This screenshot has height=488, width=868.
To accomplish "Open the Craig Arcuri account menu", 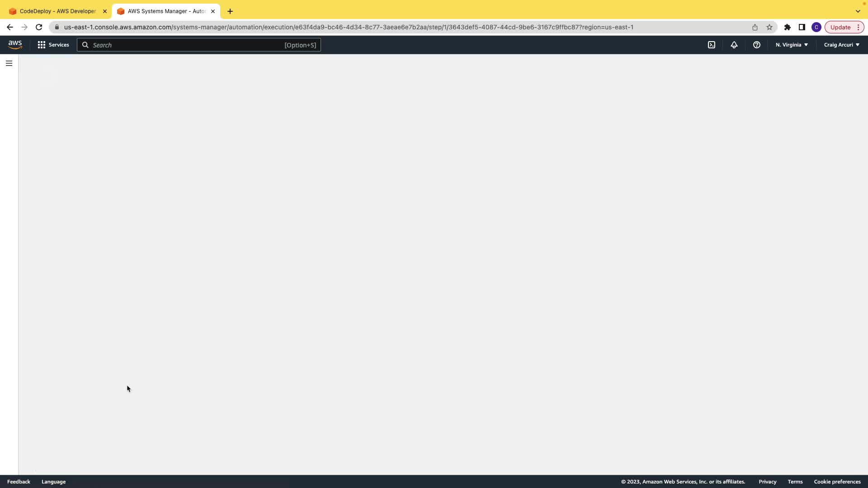I will (x=841, y=45).
